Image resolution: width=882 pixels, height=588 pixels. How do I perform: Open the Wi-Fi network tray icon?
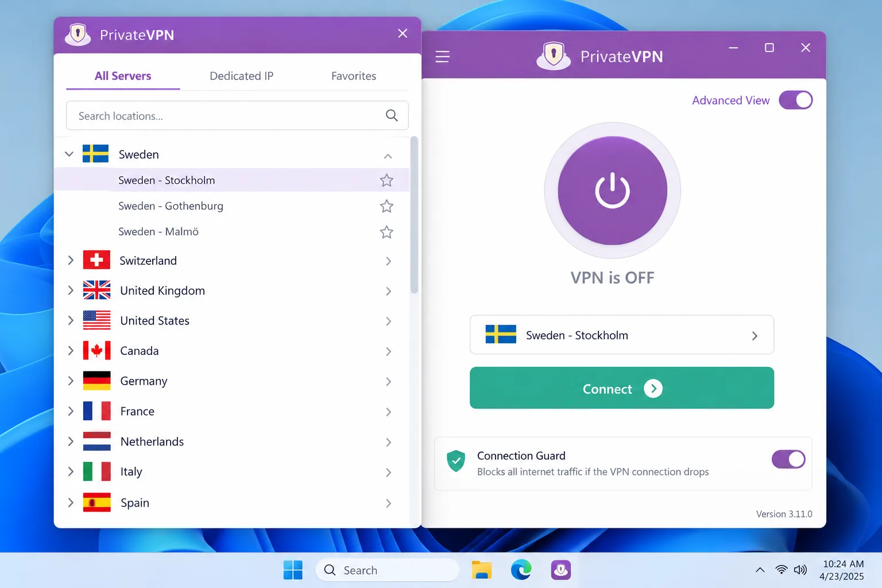point(781,570)
